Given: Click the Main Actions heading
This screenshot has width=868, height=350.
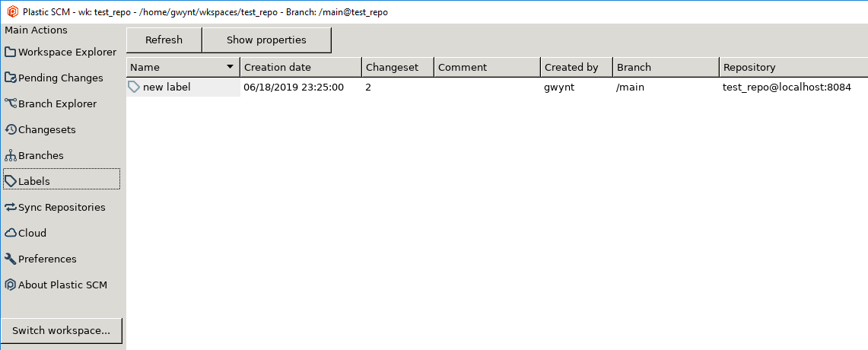Looking at the screenshot, I should point(36,30).
